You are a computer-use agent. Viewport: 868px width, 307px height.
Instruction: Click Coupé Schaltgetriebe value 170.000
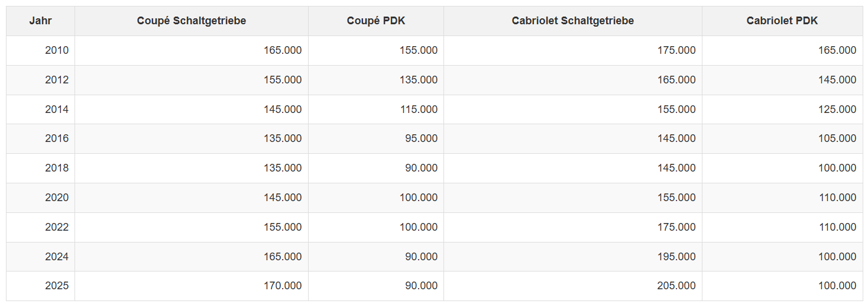tap(283, 286)
